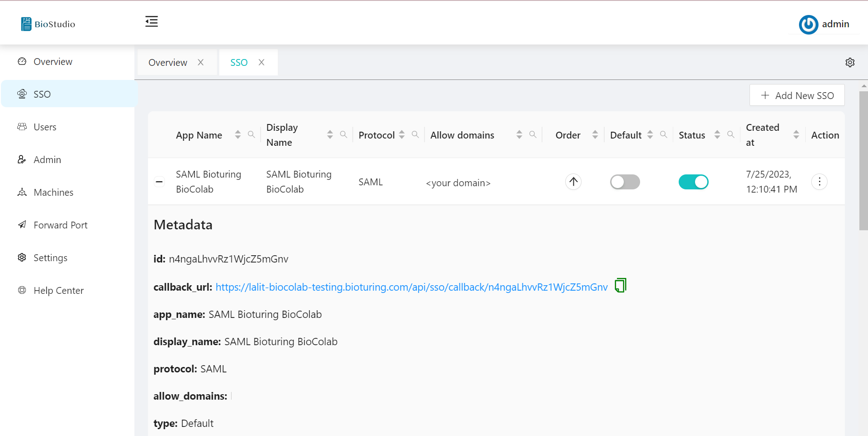Click the Help Center lifebuoy icon
This screenshot has width=868, height=436.
click(22, 290)
